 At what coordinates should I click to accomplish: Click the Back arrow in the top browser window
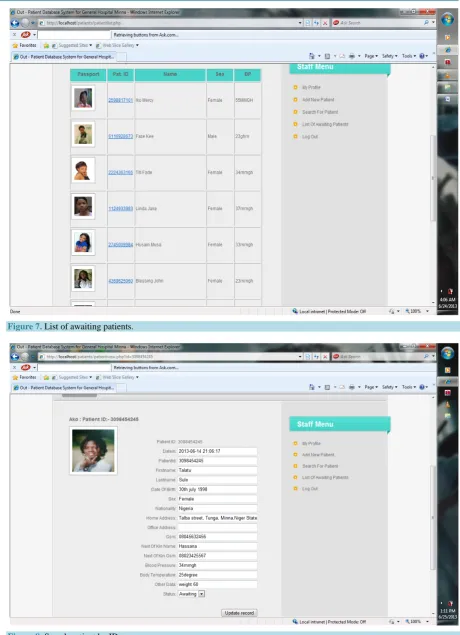pyautogui.click(x=15, y=23)
